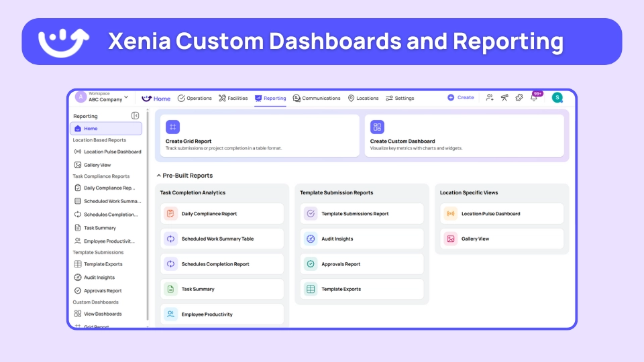Open Location Pulse Dashboard in sidebar
This screenshot has height=362, width=644.
coord(107,152)
